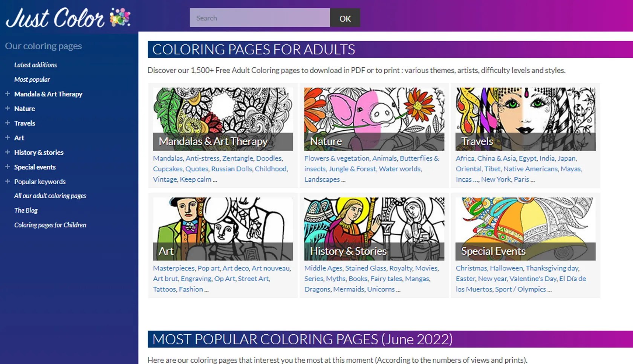Image resolution: width=633 pixels, height=364 pixels.
Task: Expand the Nature category in the sidebar
Action: coord(8,109)
